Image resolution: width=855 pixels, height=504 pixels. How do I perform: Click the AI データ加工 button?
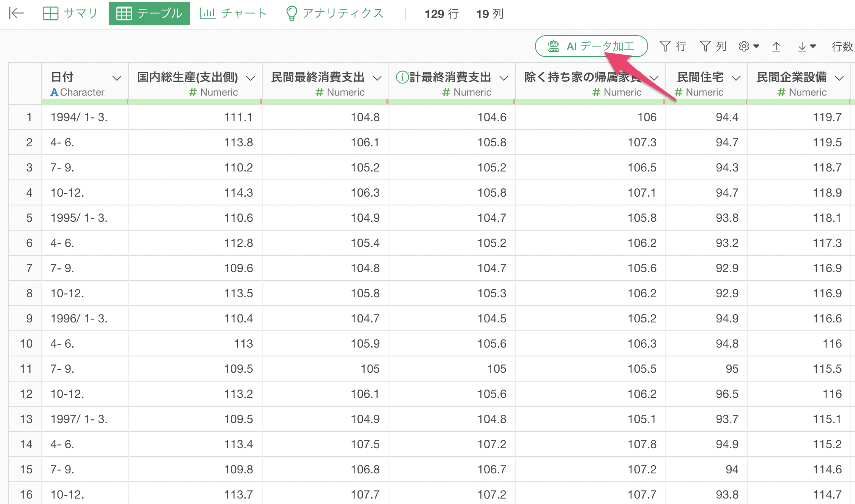[x=591, y=46]
